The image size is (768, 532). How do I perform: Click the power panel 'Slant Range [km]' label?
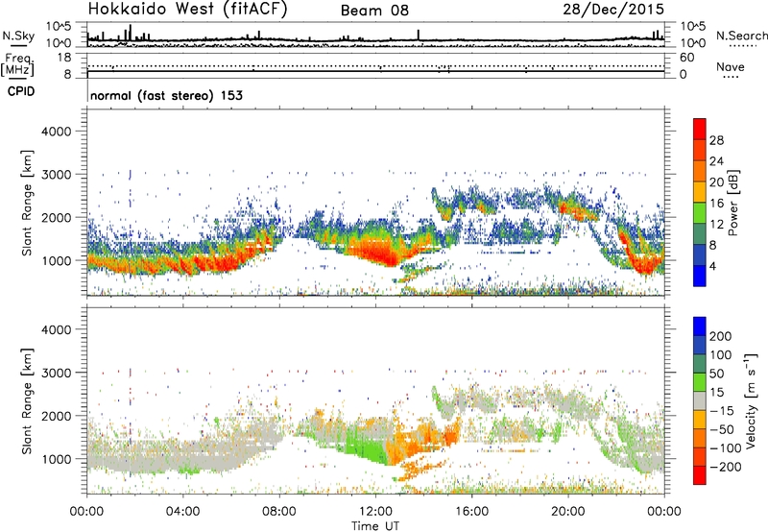pos(27,203)
